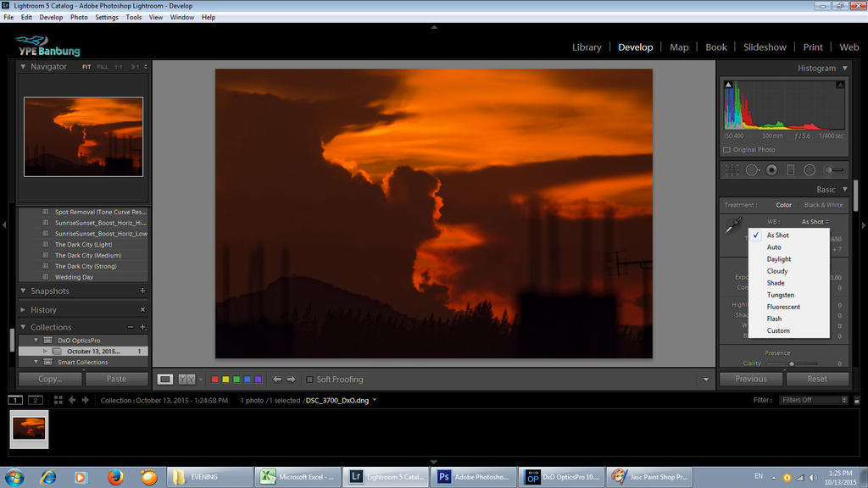Select the Spot Removal tool
The width and height of the screenshot is (868, 488).
(752, 170)
